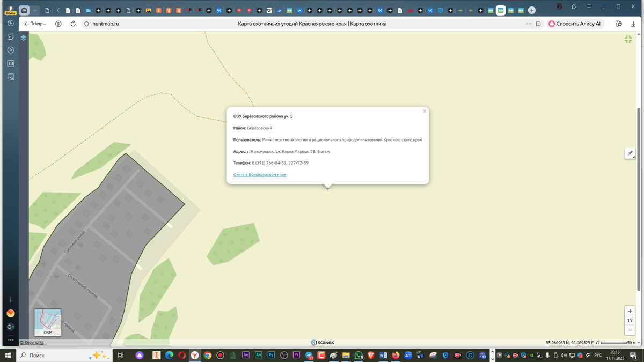The image size is (644, 362).
Task: Open volume control in tray
Action: 563,355
